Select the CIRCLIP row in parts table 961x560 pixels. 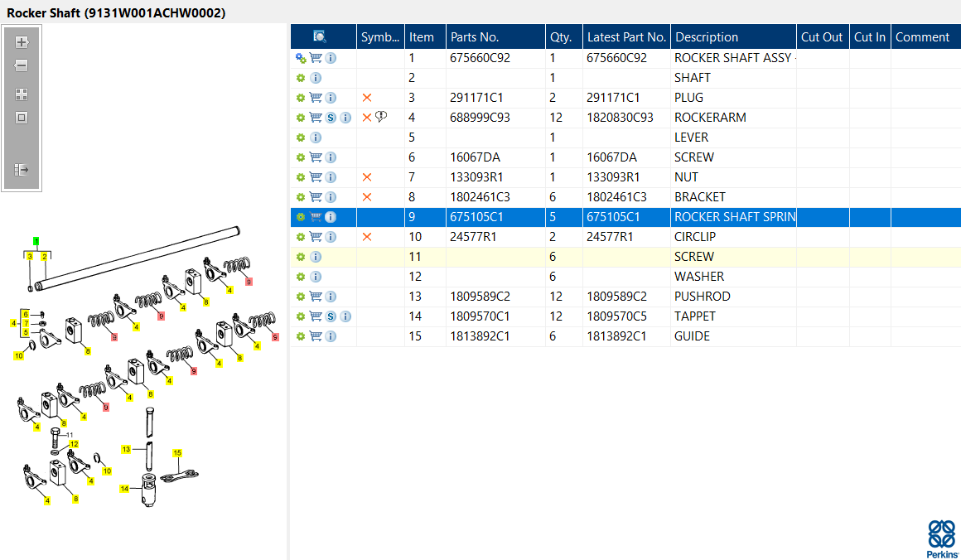click(625, 237)
